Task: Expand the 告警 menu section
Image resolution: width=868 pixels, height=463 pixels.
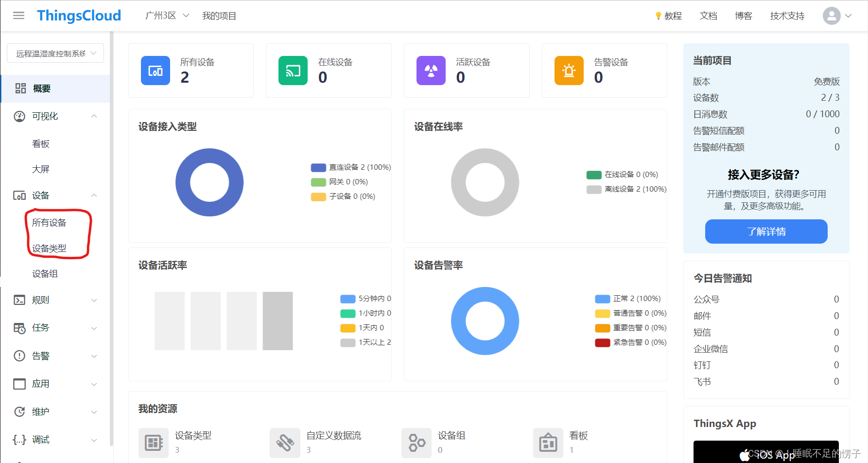Action: (x=94, y=356)
